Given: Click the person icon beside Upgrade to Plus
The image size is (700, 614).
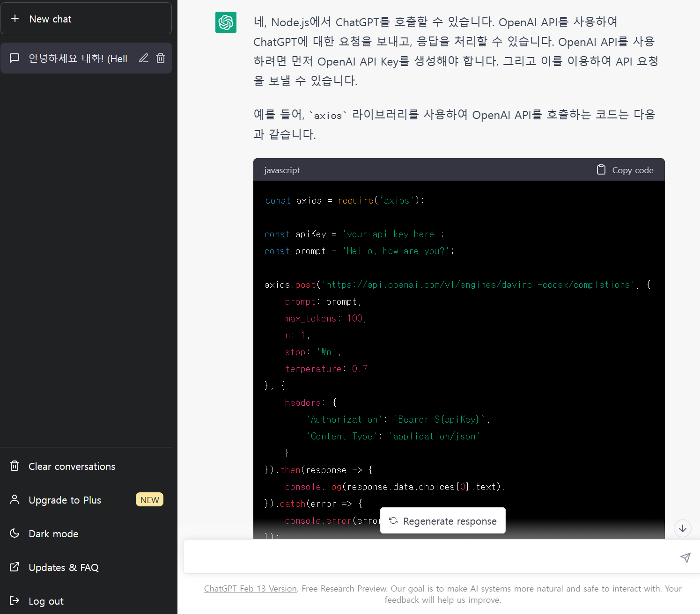Looking at the screenshot, I should 15,499.
